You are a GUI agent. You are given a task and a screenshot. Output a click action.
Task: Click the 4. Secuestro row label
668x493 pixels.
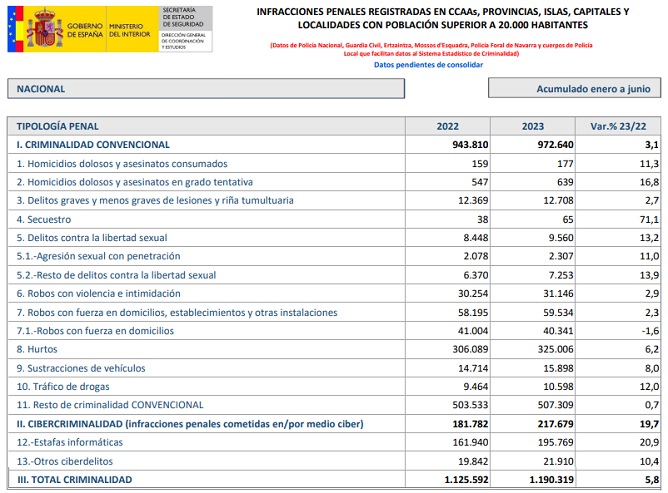click(44, 219)
